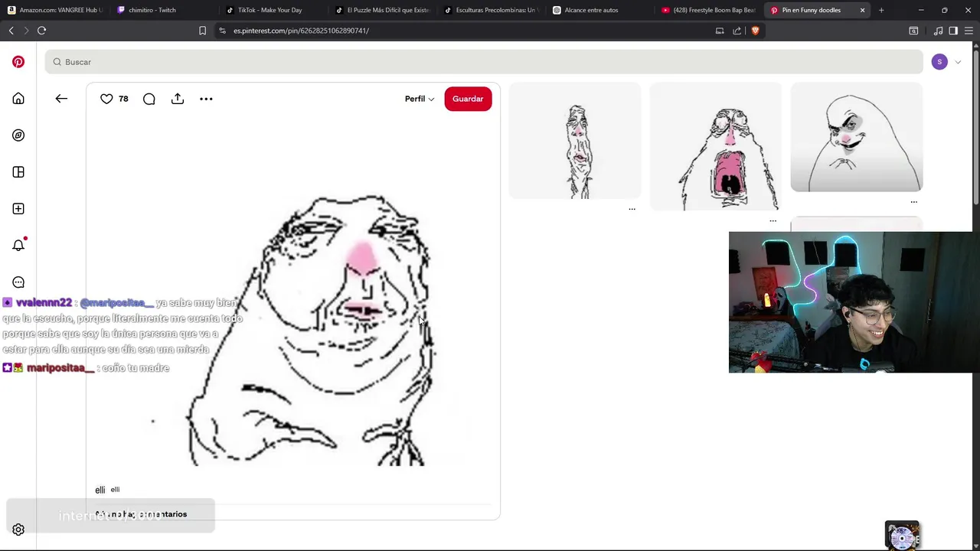The height and width of the screenshot is (551, 980).
Task: Save the pin with Guardar button
Action: coord(468,99)
